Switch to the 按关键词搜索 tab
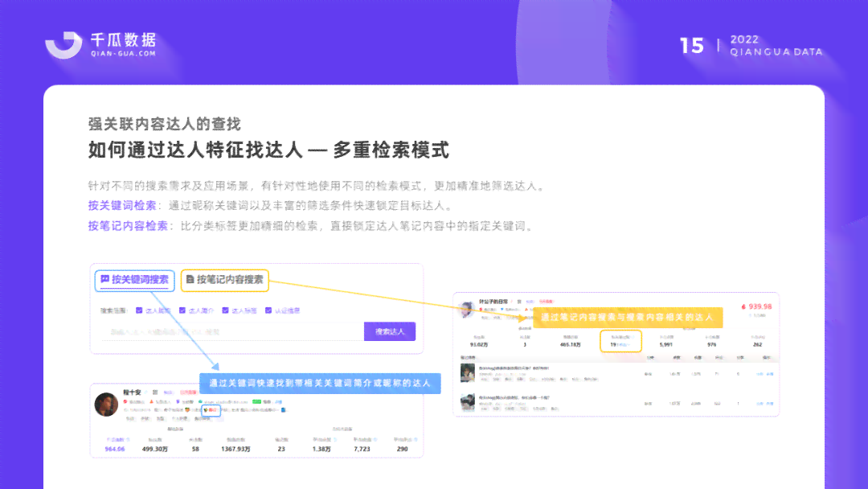 (x=134, y=280)
